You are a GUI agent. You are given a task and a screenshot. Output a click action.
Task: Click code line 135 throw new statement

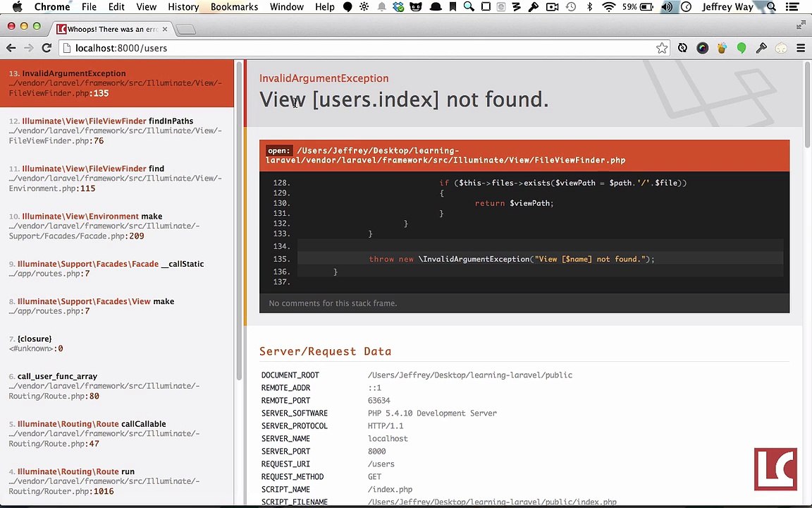512,259
